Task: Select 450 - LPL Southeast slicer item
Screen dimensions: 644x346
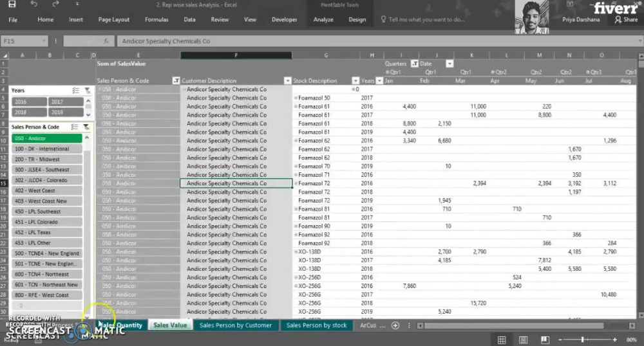Action: point(47,212)
